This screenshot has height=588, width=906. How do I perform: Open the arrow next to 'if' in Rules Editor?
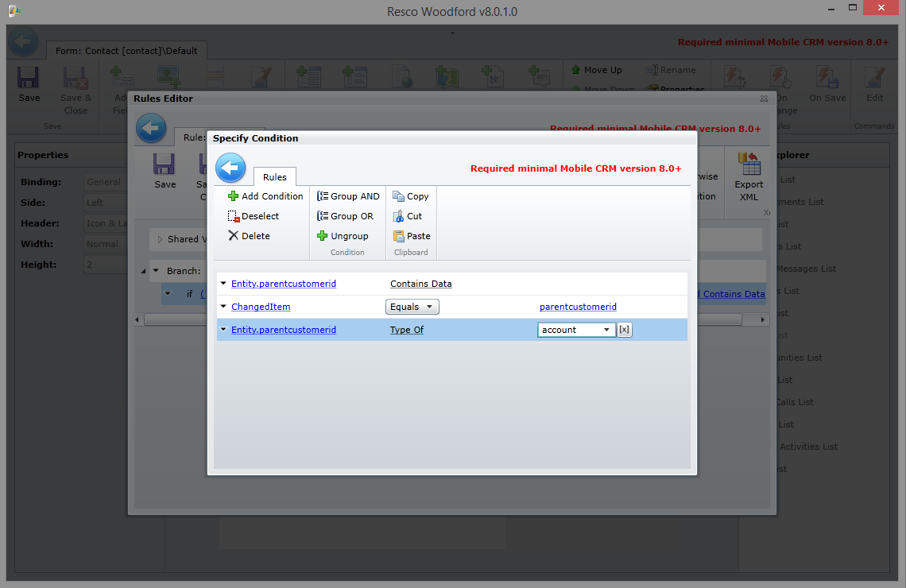pos(168,293)
